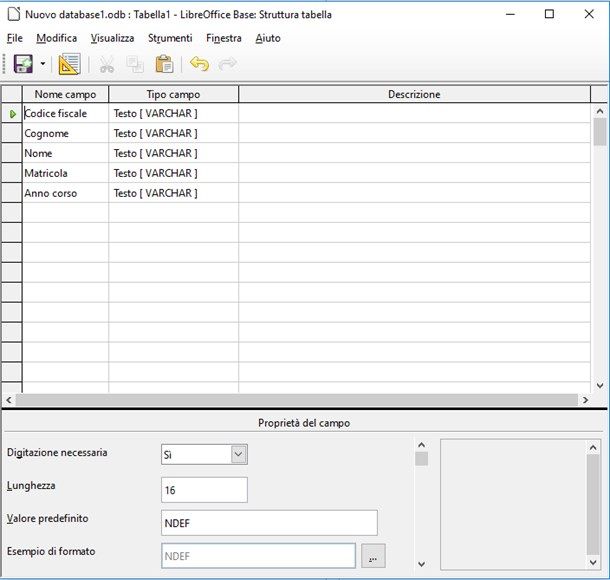
Task: Click the Undo arrow icon
Action: point(199,64)
